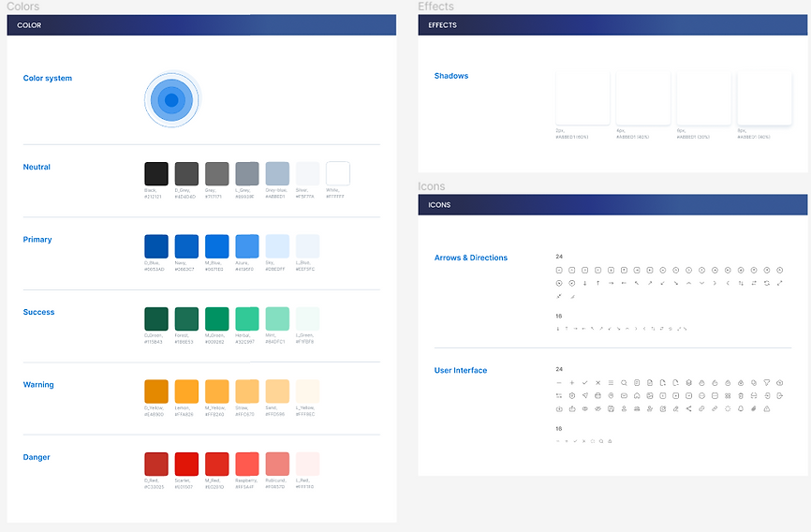Click the trash bin icon in User Interface
Screen dimensions: 811x532
coord(741,396)
